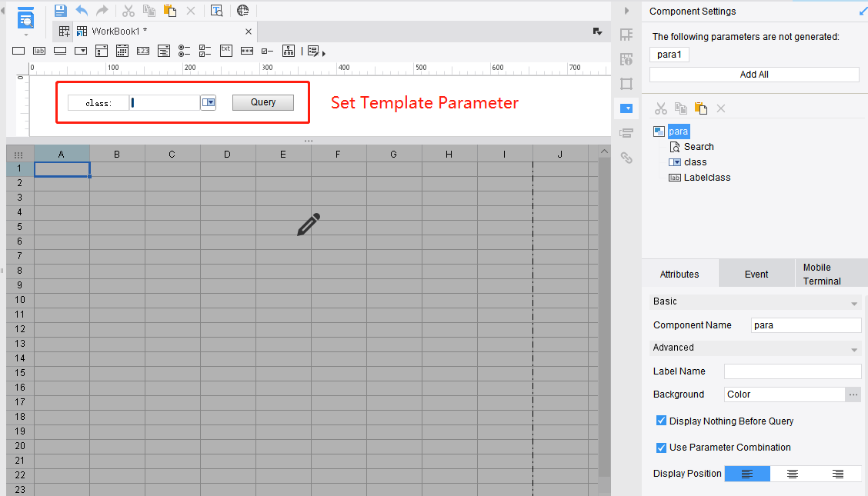Click the hyperlink icon in the right sidebar
Image resolution: width=868 pixels, height=496 pixels.
point(626,158)
